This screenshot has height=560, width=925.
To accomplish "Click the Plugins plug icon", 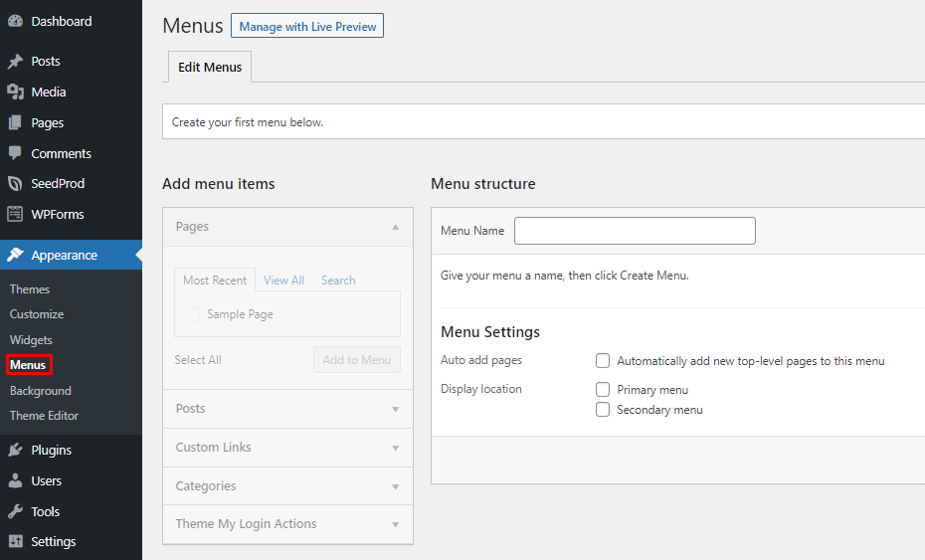I will click(x=15, y=451).
